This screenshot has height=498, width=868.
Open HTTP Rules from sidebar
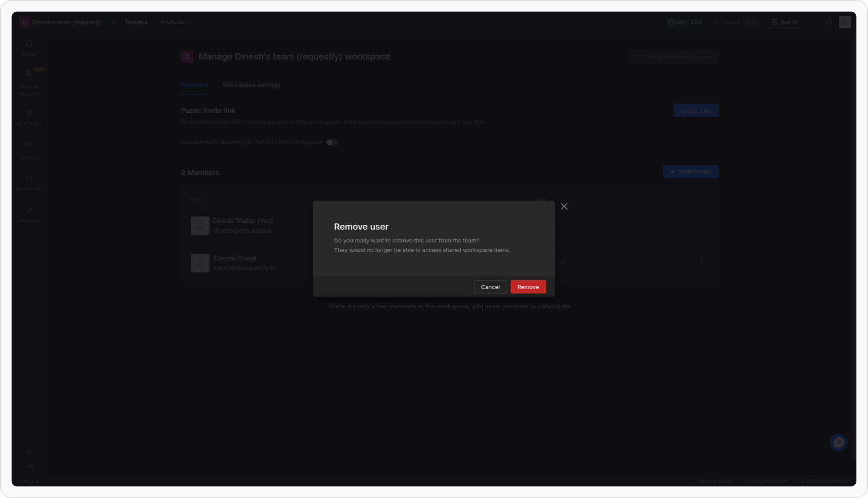pos(29,113)
